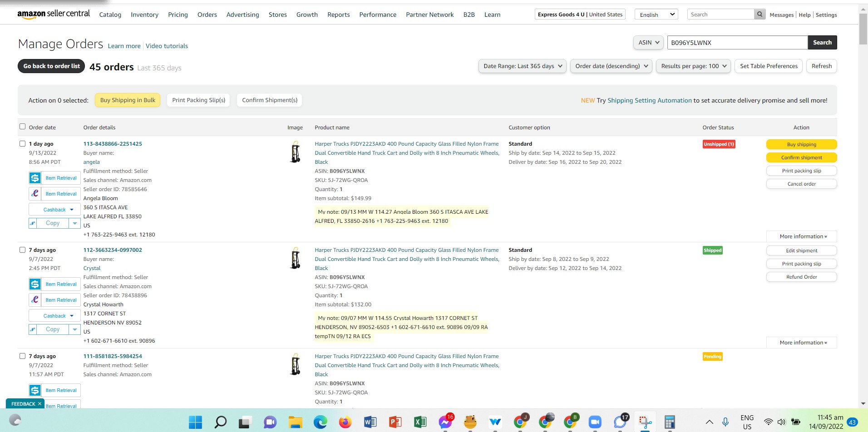Click the dollar-sign icon in order 111-8581825-5984254
868x432 pixels.
click(x=35, y=390)
